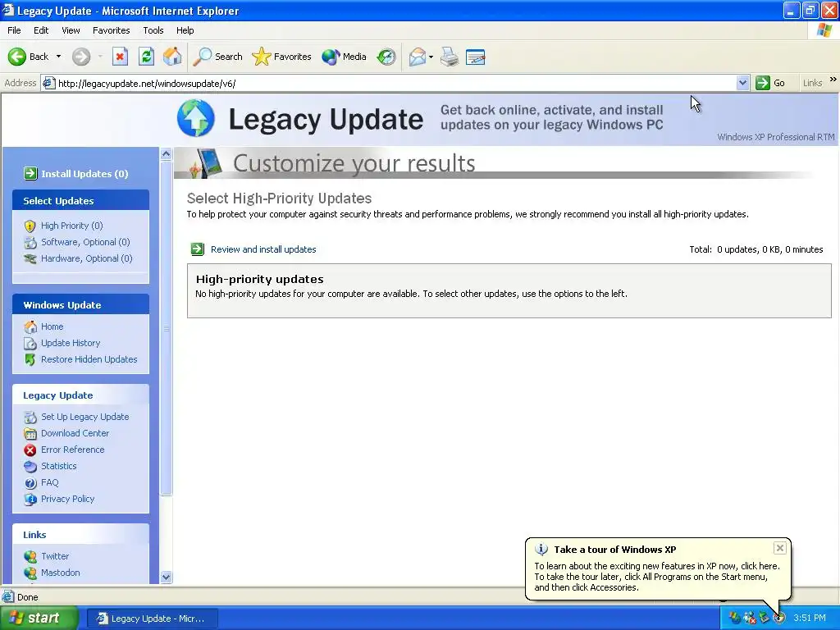Open the Set Up Legacy Update link
840x630 pixels.
coord(84,417)
